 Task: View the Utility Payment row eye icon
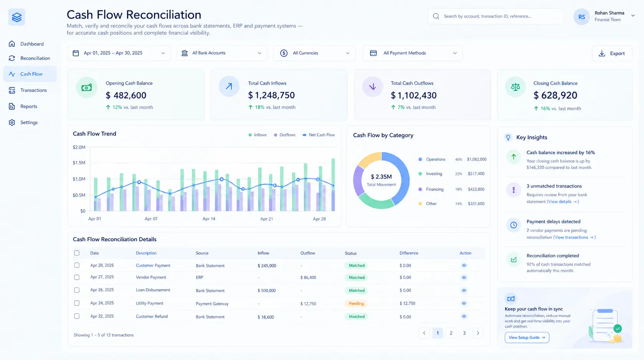(x=464, y=304)
